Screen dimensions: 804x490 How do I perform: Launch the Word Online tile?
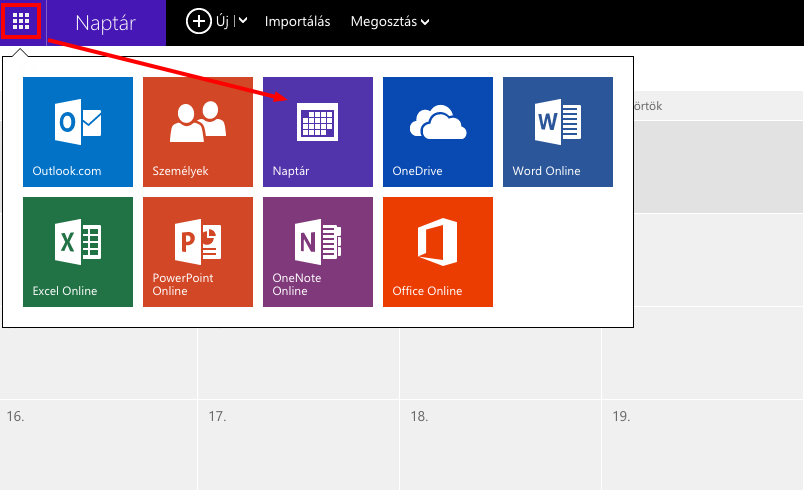click(558, 132)
